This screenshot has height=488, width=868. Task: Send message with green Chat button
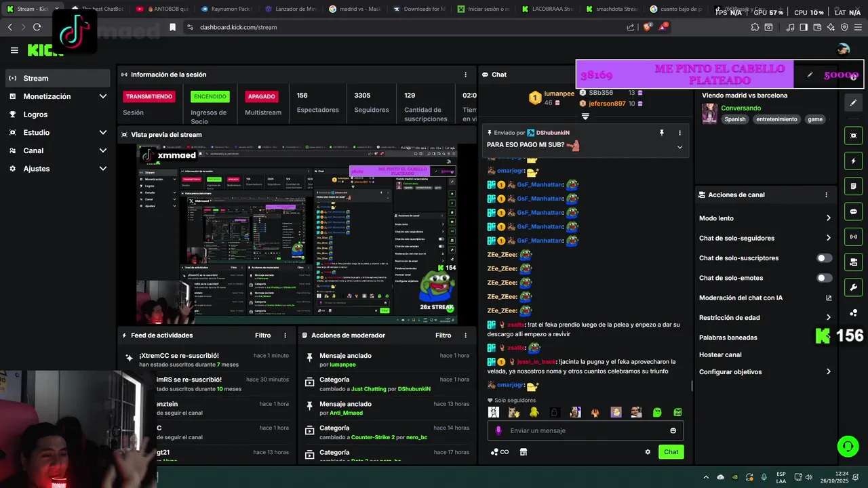(671, 452)
